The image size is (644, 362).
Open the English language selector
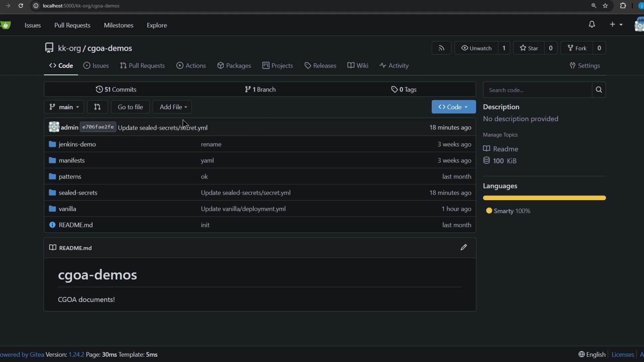tap(592, 354)
